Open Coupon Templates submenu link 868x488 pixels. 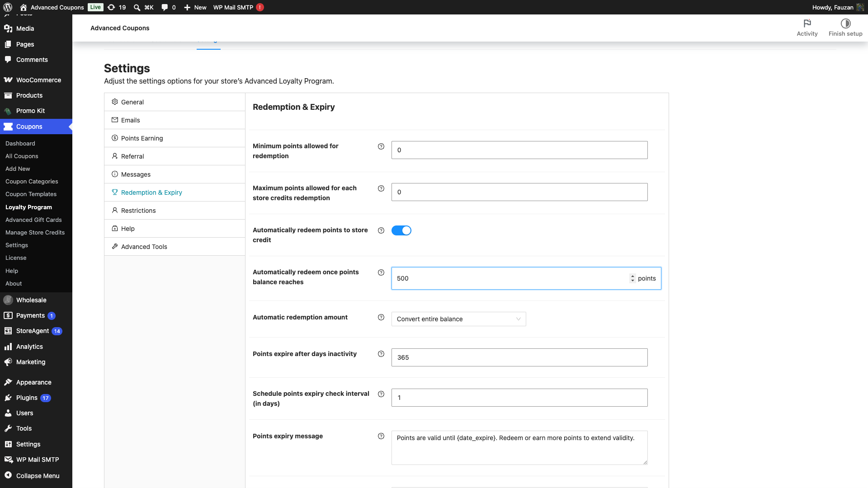tap(31, 194)
